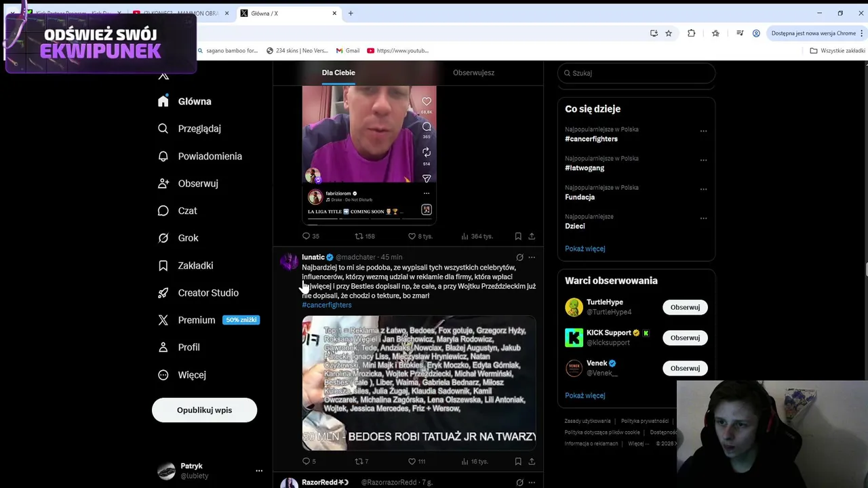
Task: Click the bookmark icon beside Zakładki
Action: 163,266
